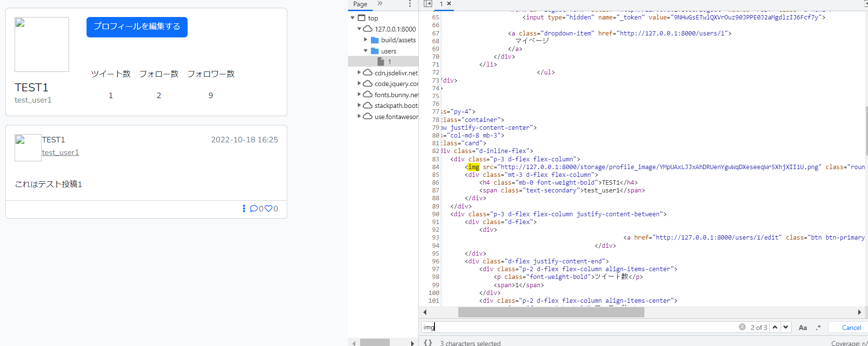Image resolution: width=868 pixels, height=346 pixels.
Task: Click the pretty print braces icon
Action: (x=428, y=343)
